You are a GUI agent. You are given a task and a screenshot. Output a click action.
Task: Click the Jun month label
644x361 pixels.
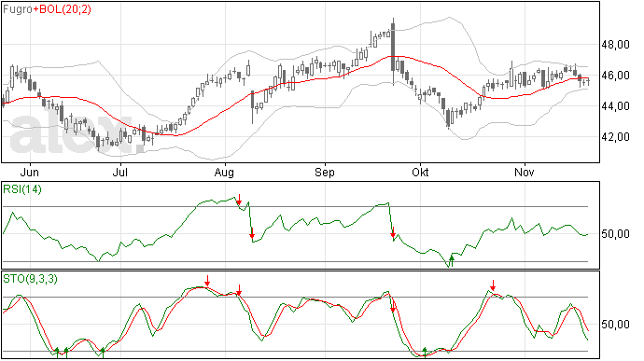30,172
